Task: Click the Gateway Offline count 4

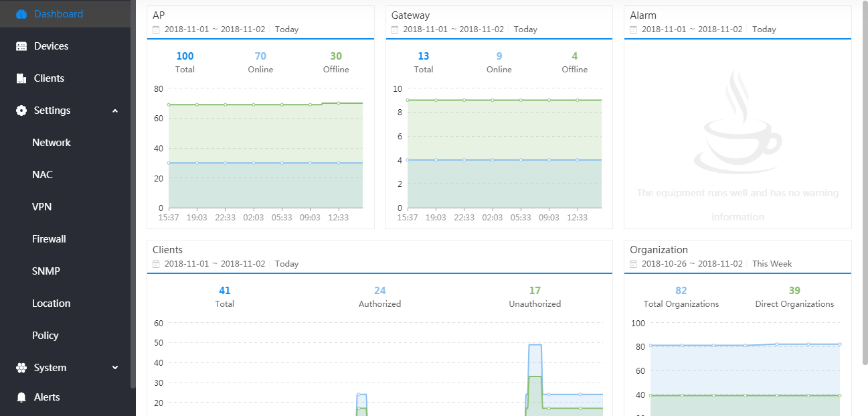Action: 575,56
